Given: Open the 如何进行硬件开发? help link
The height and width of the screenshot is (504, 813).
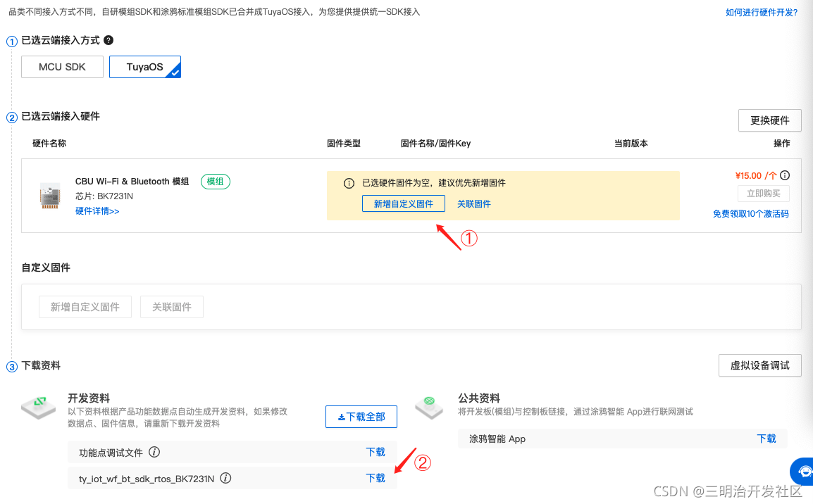Looking at the screenshot, I should coord(761,13).
